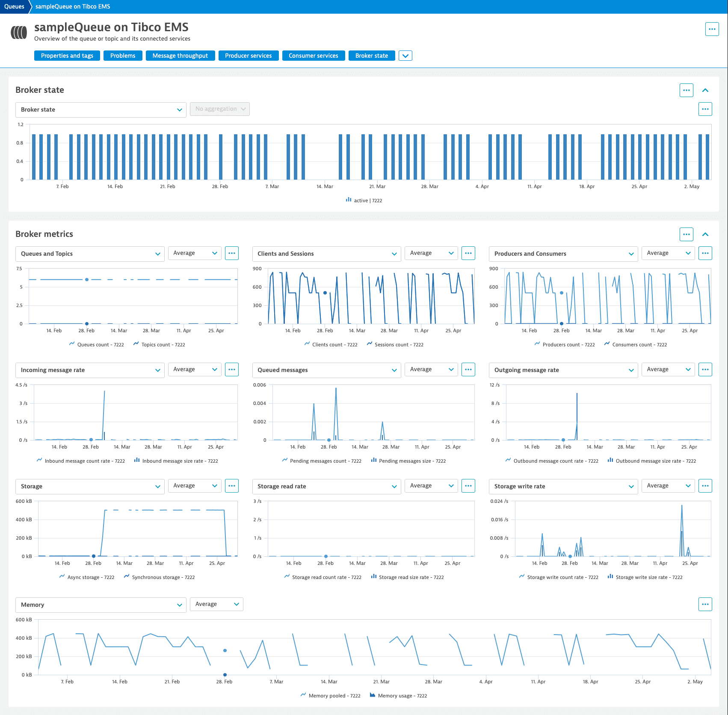Open Incoming message rate chart options
Viewport: 728px width, 715px height.
232,369
